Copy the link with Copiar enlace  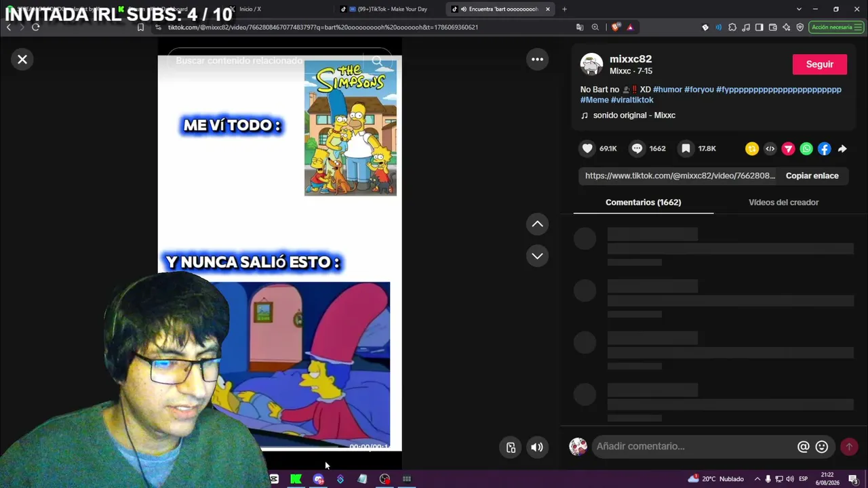coord(812,176)
